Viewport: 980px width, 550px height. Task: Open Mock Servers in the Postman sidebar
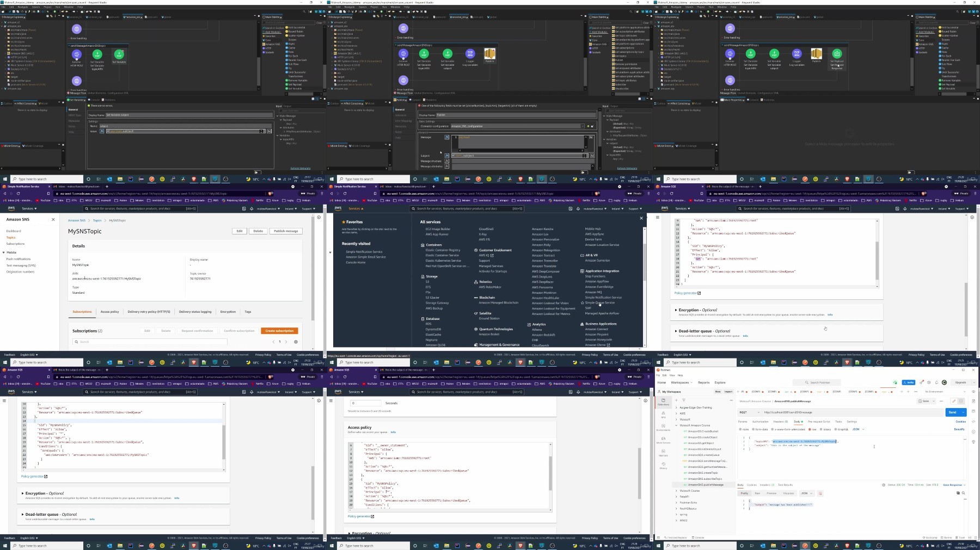tap(663, 440)
